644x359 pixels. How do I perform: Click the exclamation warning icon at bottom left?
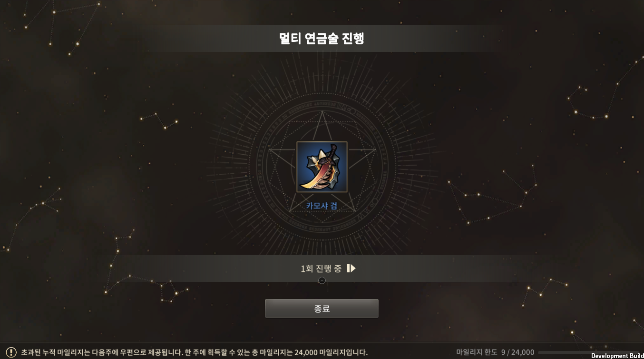(11, 352)
